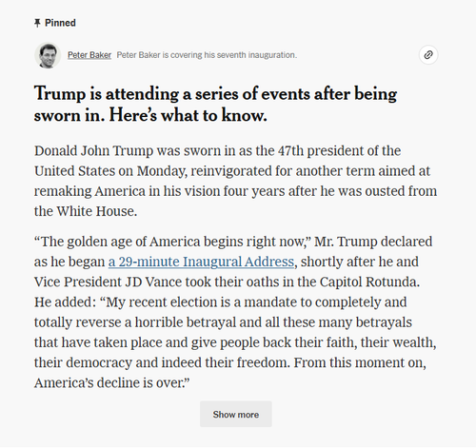
Task: Click the seventh inauguration byline description
Action: pyautogui.click(x=207, y=55)
